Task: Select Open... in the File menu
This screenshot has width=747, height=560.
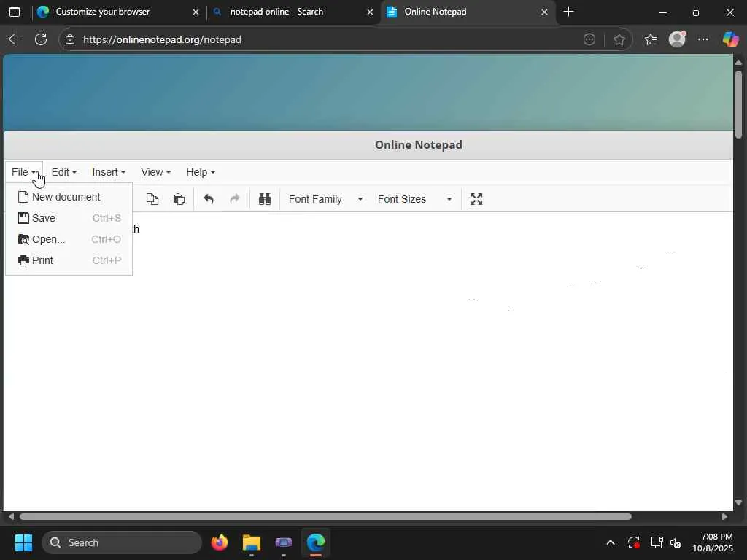Action: pos(69,239)
